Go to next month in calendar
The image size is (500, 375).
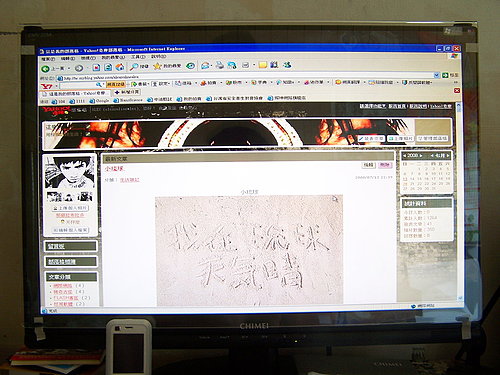[448, 156]
